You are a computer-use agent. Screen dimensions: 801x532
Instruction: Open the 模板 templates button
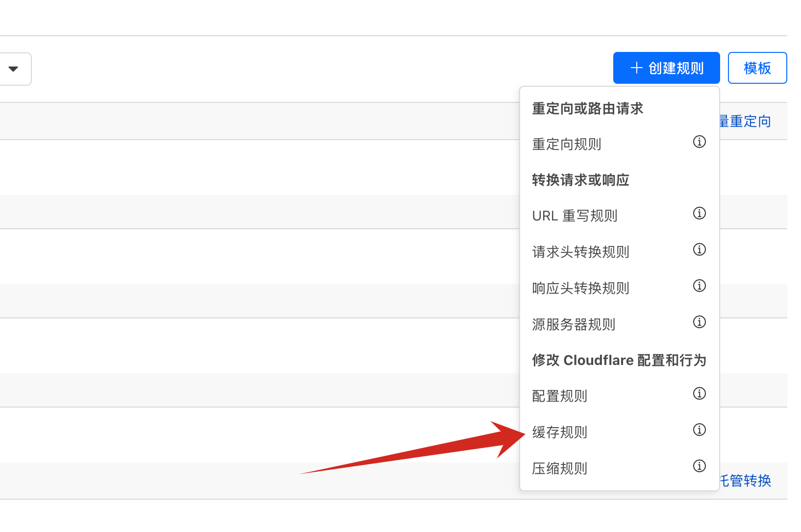click(757, 68)
